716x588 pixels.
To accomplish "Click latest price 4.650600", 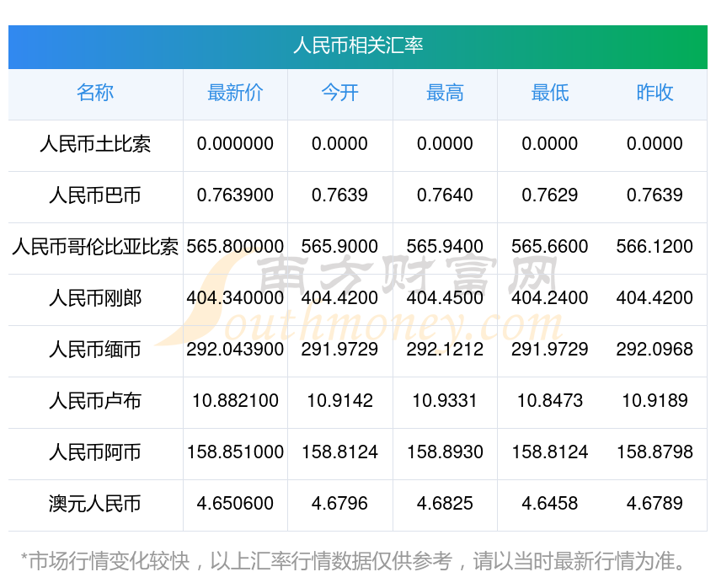I will click(235, 504).
